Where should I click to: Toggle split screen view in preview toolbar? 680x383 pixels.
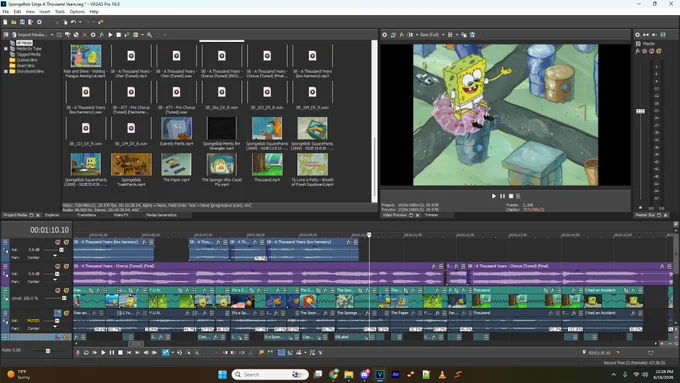410,35
